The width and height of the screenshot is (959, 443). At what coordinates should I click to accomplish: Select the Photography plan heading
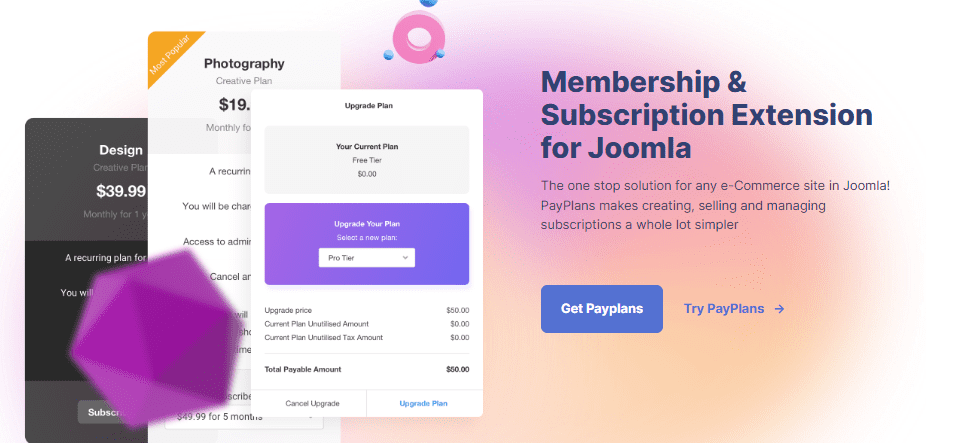[x=244, y=64]
